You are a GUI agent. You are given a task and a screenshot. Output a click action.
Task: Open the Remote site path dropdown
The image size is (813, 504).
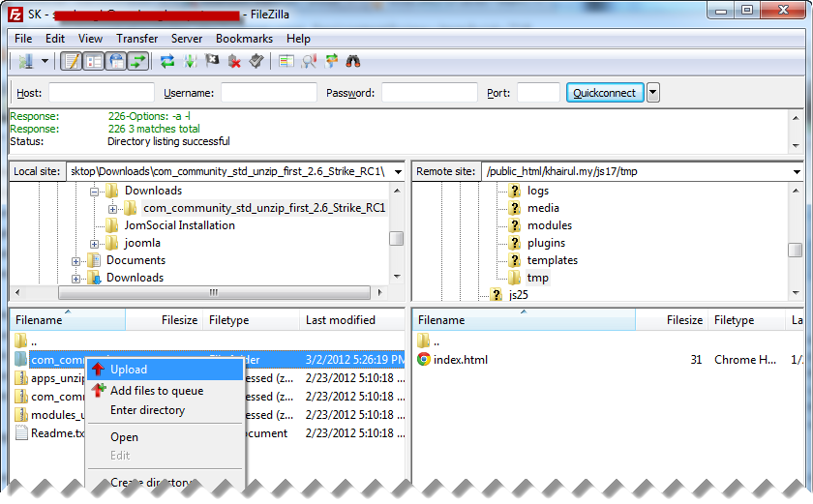(797, 171)
